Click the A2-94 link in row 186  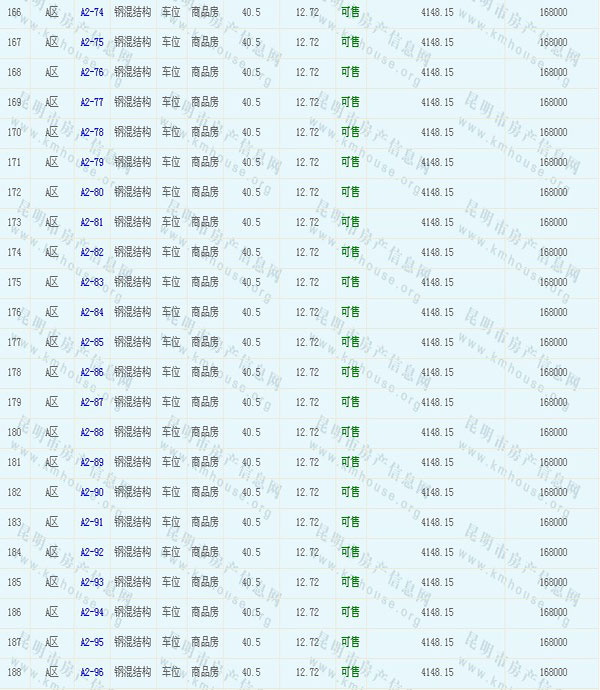pos(91,612)
